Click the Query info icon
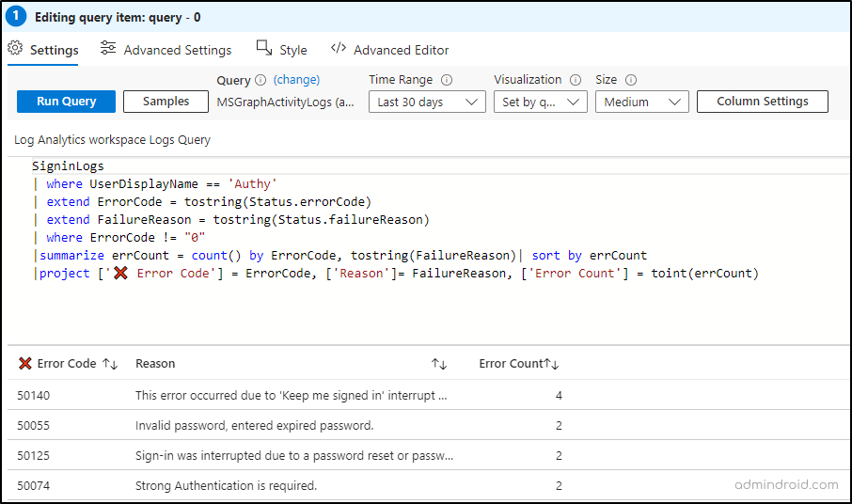This screenshot has height=504, width=852. (x=260, y=80)
